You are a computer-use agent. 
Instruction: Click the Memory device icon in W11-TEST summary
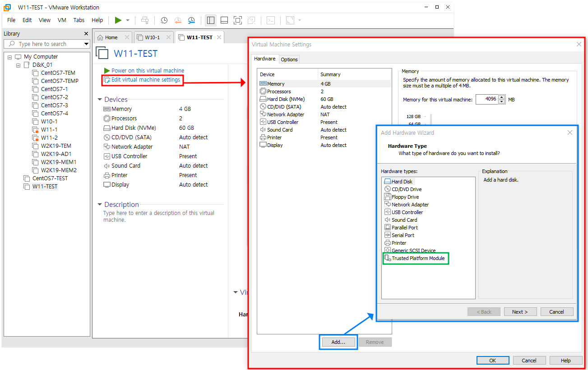pos(107,109)
